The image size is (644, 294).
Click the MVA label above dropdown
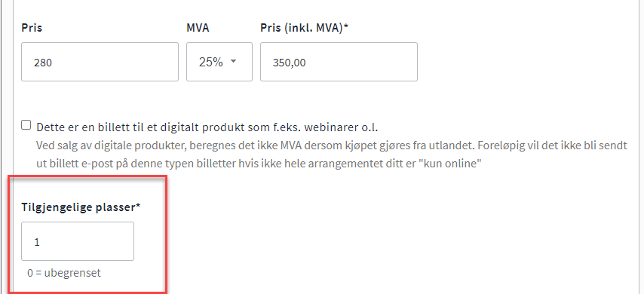[x=198, y=28]
